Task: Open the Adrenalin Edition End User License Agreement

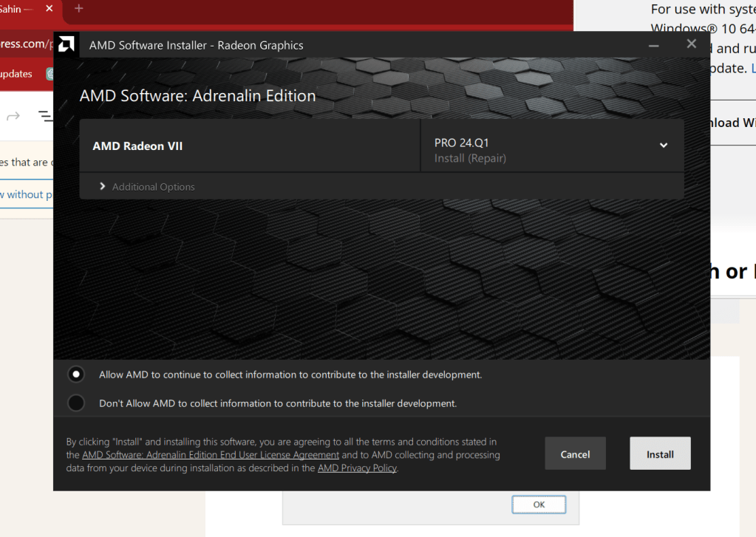Action: click(211, 455)
